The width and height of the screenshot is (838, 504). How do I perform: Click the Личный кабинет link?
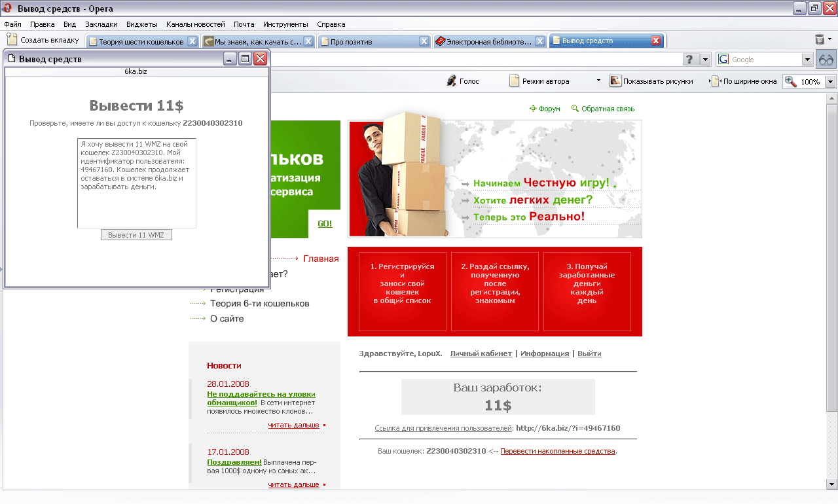(481, 353)
